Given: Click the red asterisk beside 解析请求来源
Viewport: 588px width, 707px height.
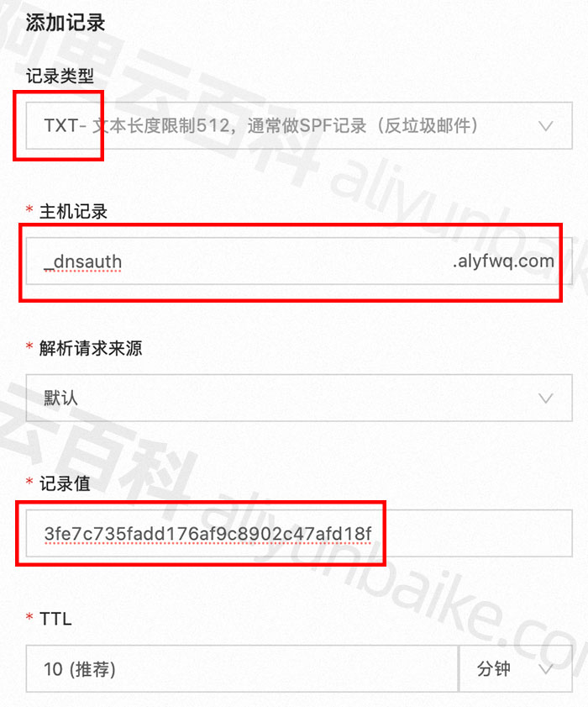Looking at the screenshot, I should point(29,346).
